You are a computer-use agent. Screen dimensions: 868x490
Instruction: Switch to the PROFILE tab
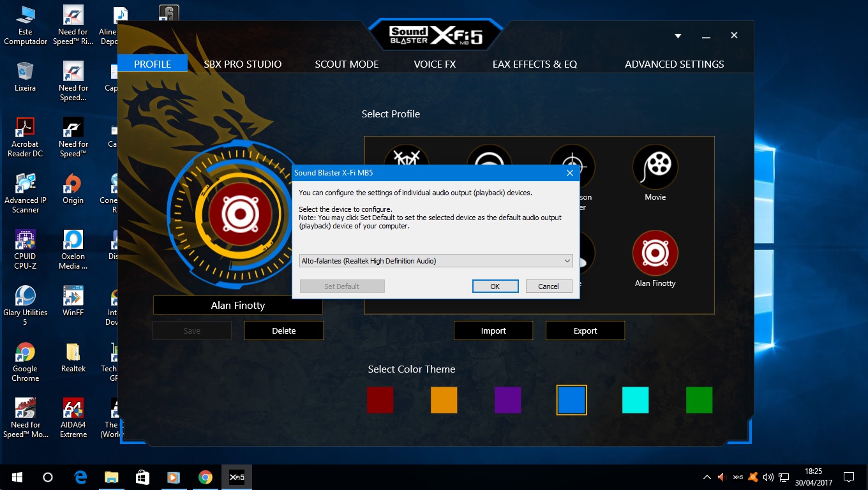[x=153, y=64]
